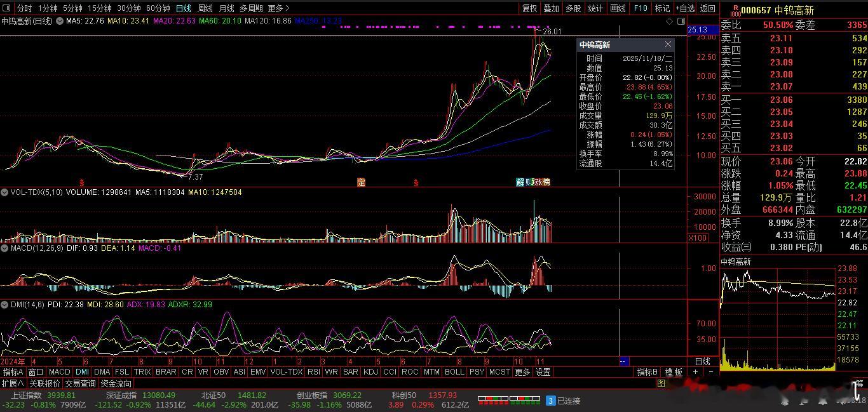
Task: Select the 指标A tab
Action: pyautogui.click(x=13, y=372)
